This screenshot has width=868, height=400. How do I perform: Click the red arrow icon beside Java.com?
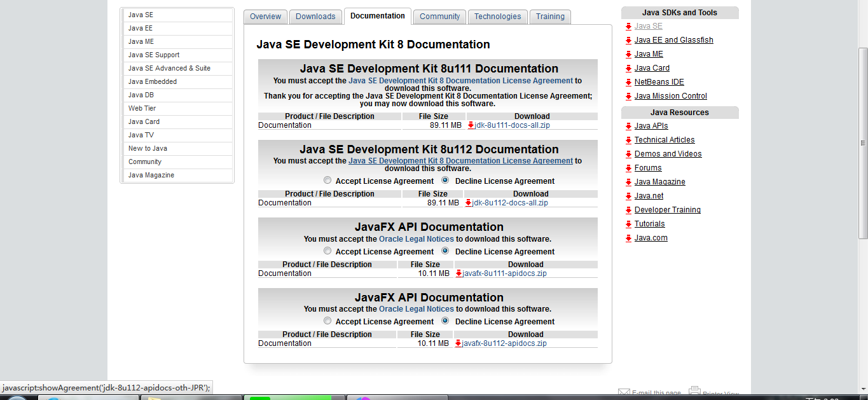(628, 238)
